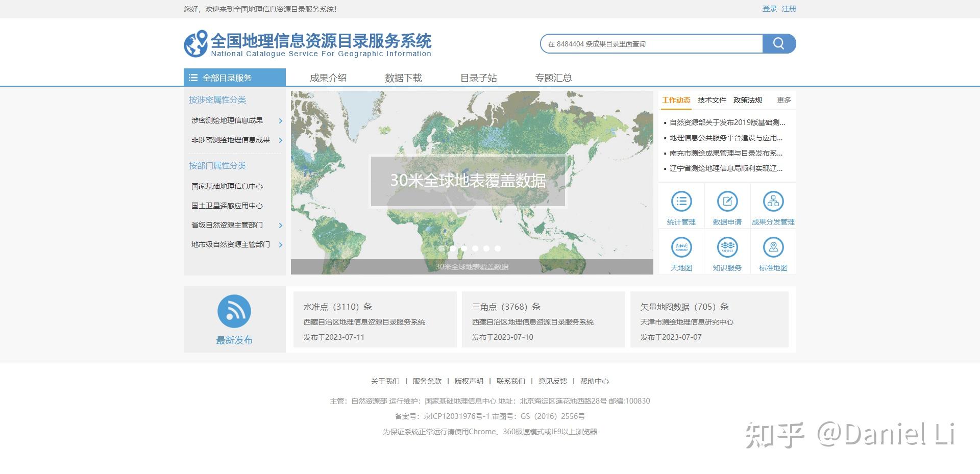The height and width of the screenshot is (474, 980).
Task: Open the 成果介绍 menu item
Action: pyautogui.click(x=328, y=78)
